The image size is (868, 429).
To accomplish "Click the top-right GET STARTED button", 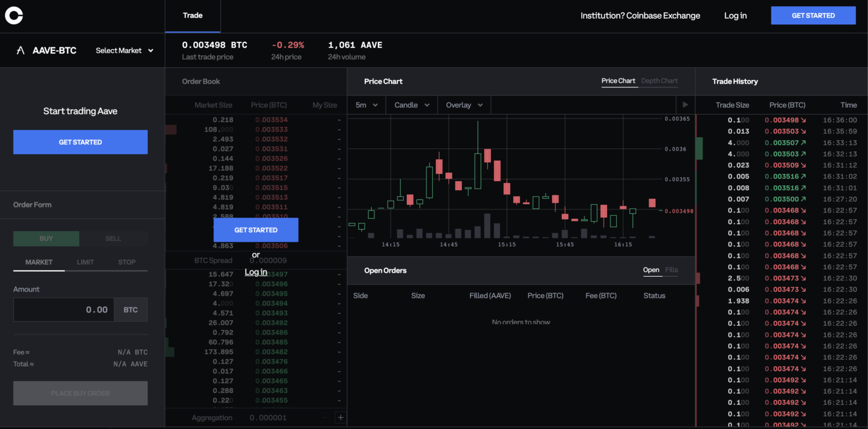I will (813, 15).
